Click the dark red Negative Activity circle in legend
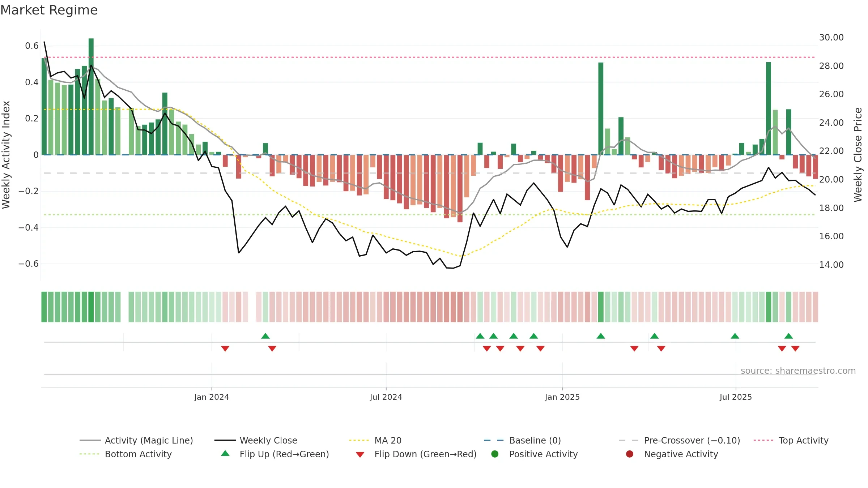The image size is (868, 488). coord(630,454)
